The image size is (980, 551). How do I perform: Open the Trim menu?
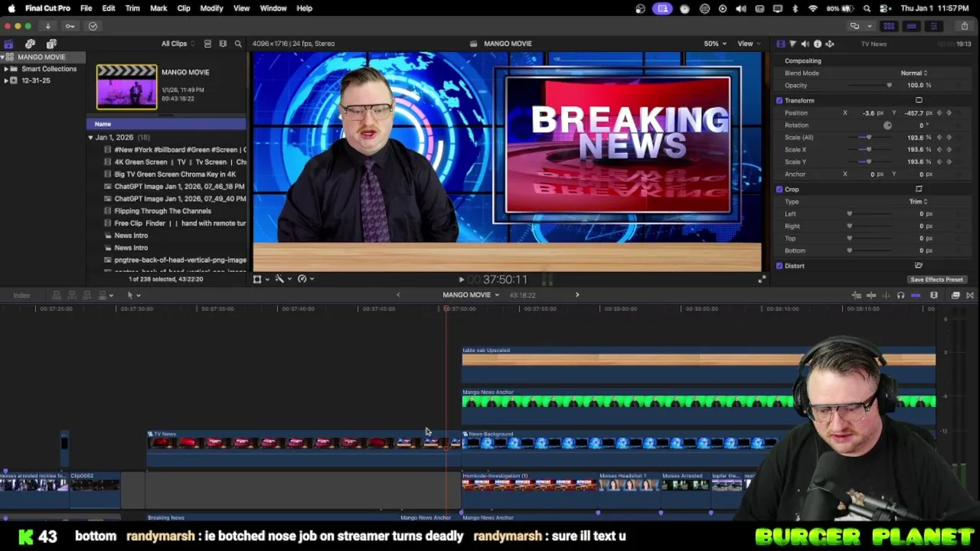pos(132,8)
